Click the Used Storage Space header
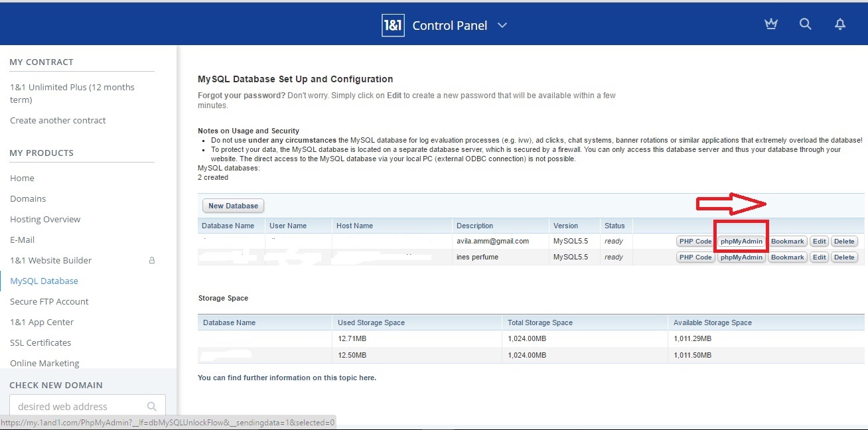Screen dimensions: 868x430 click(x=371, y=322)
